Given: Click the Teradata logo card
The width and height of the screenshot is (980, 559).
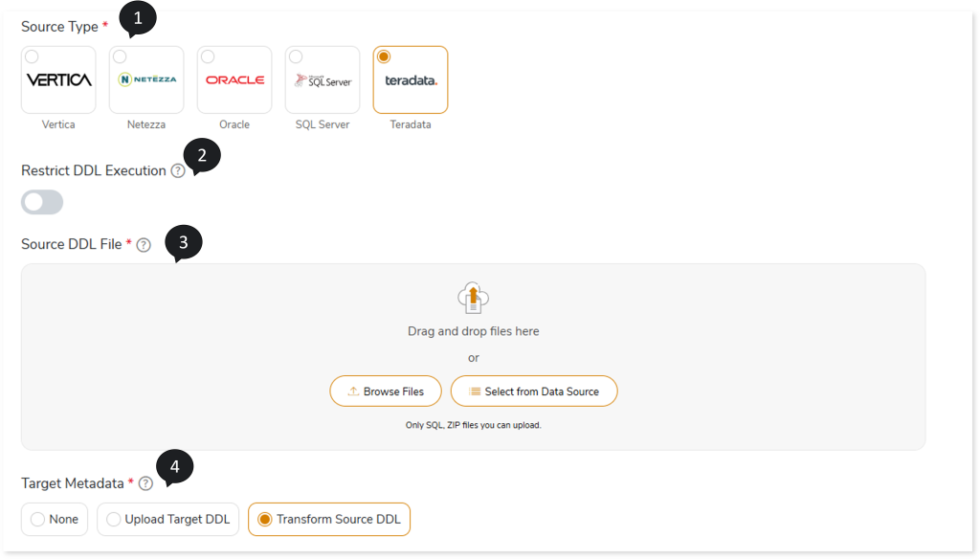Looking at the screenshot, I should click(411, 81).
